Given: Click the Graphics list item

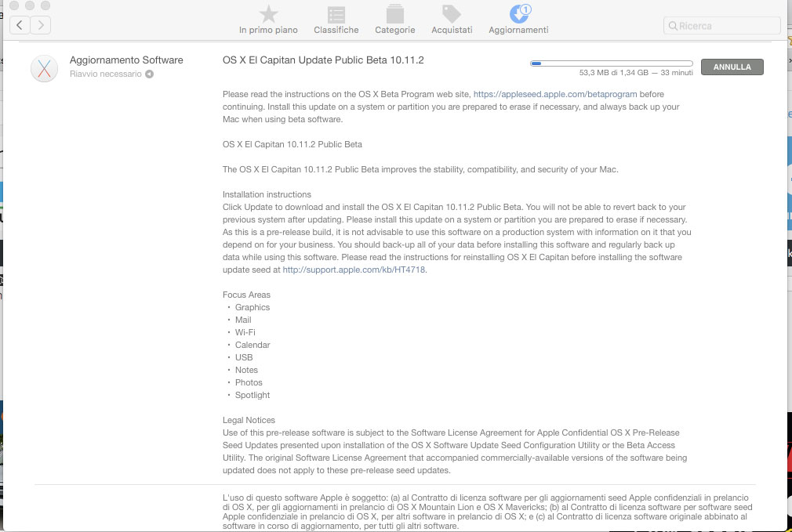Looking at the screenshot, I should (252, 307).
